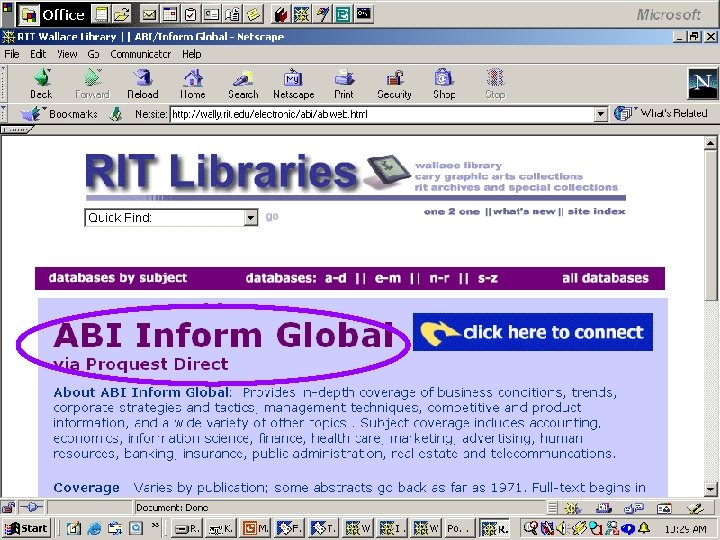Open databases by subject
Image resolution: width=720 pixels, height=540 pixels.
point(118,278)
